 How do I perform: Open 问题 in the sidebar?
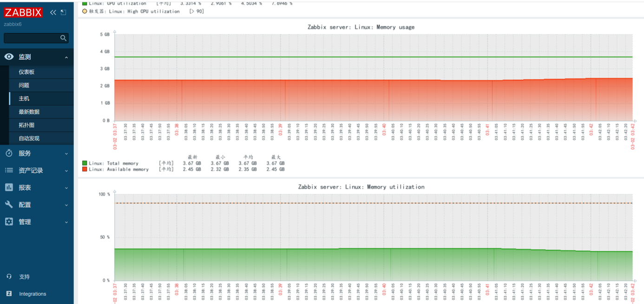24,85
